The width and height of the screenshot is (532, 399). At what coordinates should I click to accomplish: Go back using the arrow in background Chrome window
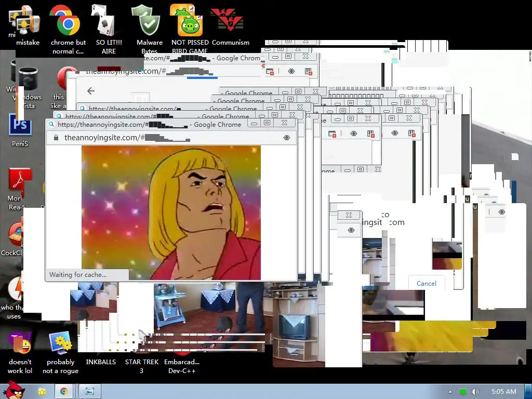point(90,90)
